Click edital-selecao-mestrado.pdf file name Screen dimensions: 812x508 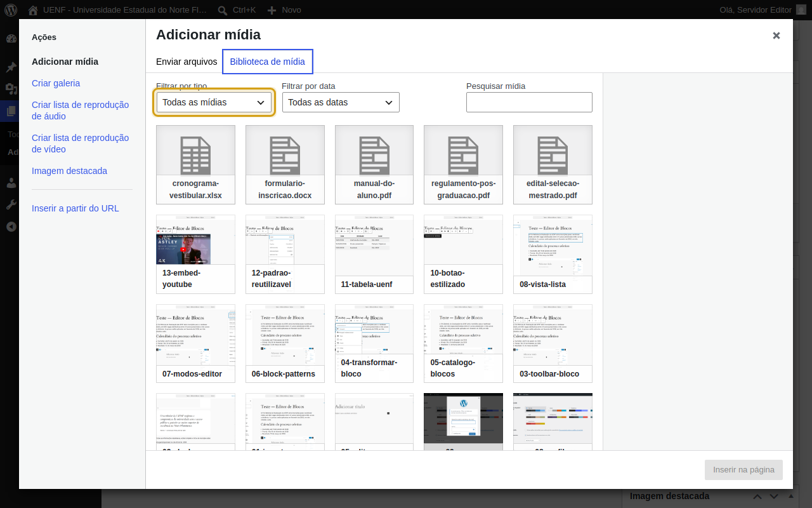(553, 189)
